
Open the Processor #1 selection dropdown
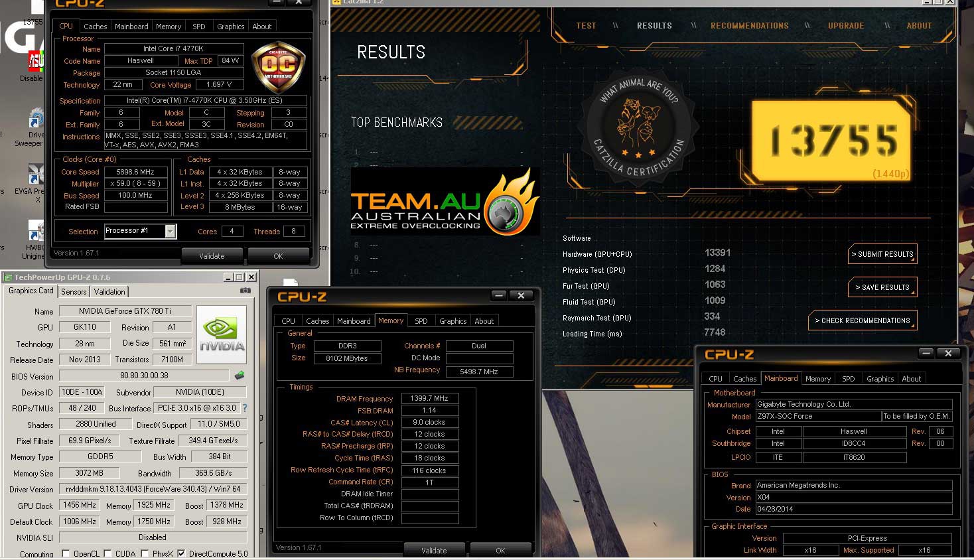(x=170, y=231)
